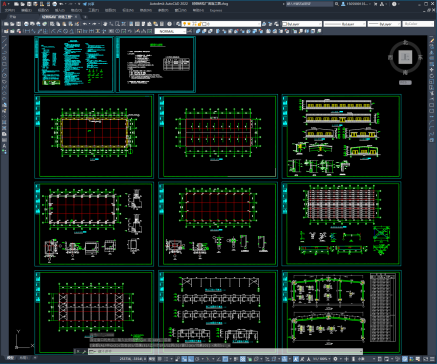Click the Share paper-plane icon in title bar
This screenshot has height=364, width=437.
pos(85,4)
